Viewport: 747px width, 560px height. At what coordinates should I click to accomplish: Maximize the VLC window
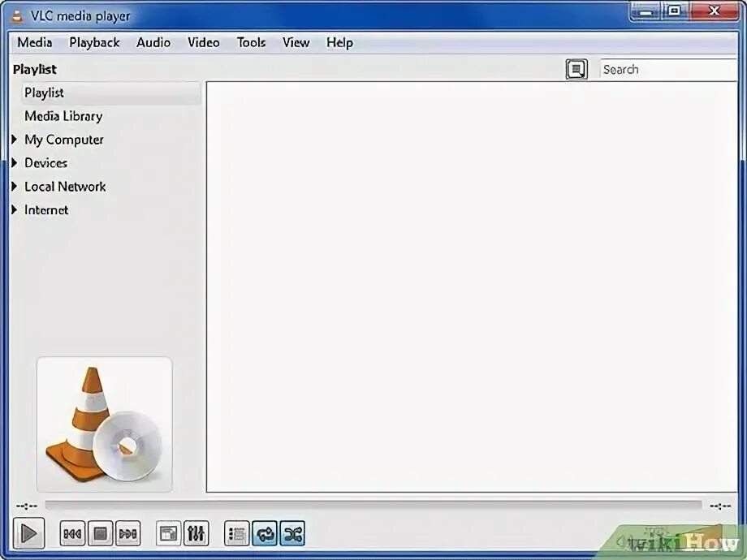pyautogui.click(x=675, y=11)
